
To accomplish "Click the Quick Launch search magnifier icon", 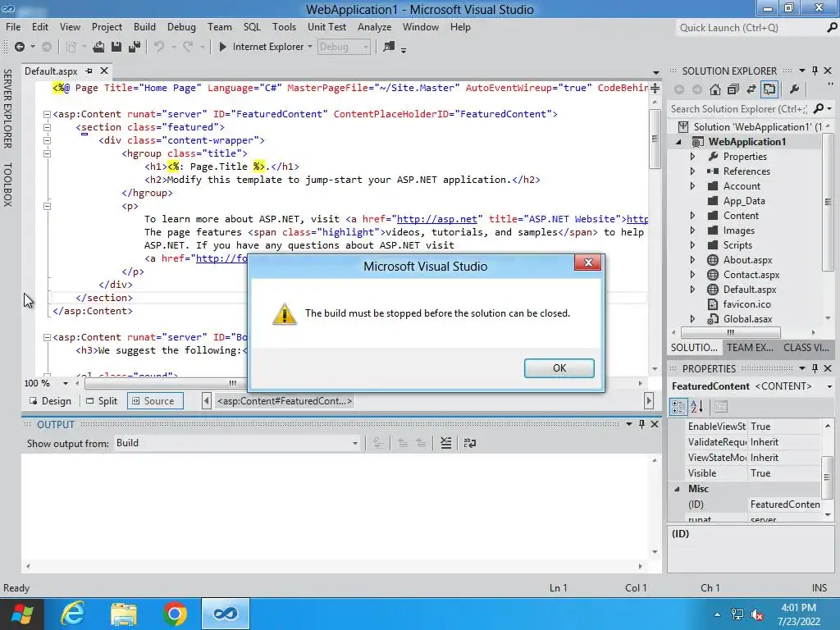I will coord(832,28).
